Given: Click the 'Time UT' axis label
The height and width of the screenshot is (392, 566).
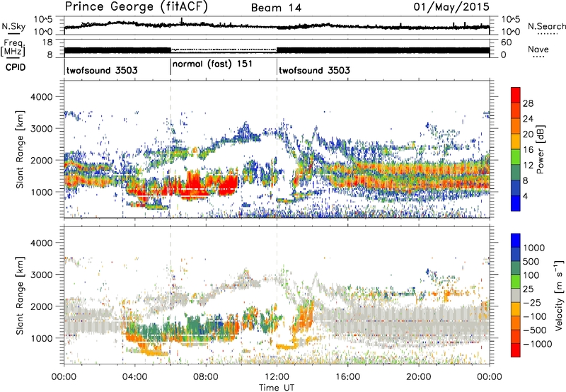Looking at the screenshot, I should click(x=277, y=388).
